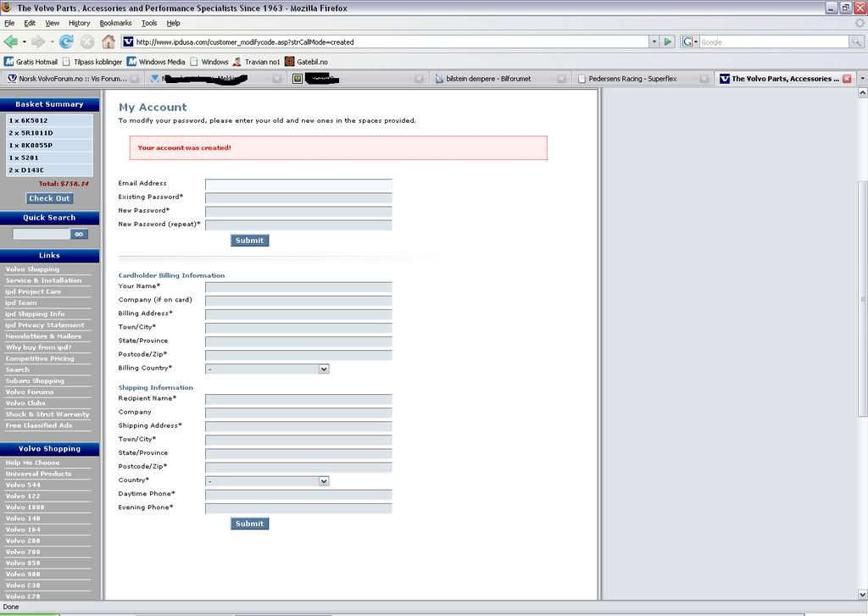Click the Check Out button
Image resolution: width=868 pixels, height=616 pixels.
coord(49,198)
